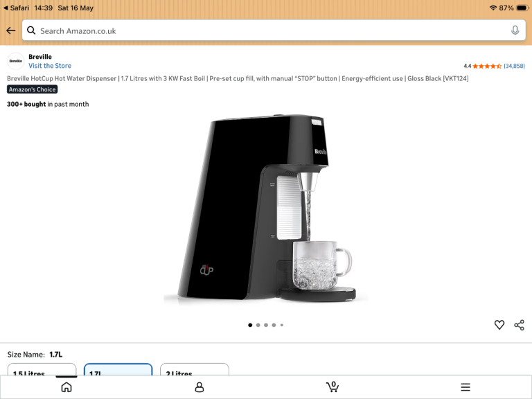Tap the battery indicator in status bar
Screen dimensions: 532x399
point(522,8)
